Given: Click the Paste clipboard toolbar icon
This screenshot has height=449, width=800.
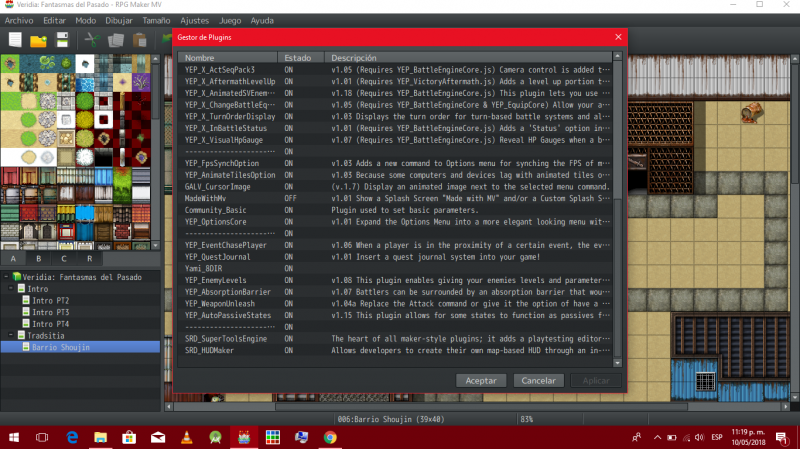Looking at the screenshot, I should click(x=139, y=40).
